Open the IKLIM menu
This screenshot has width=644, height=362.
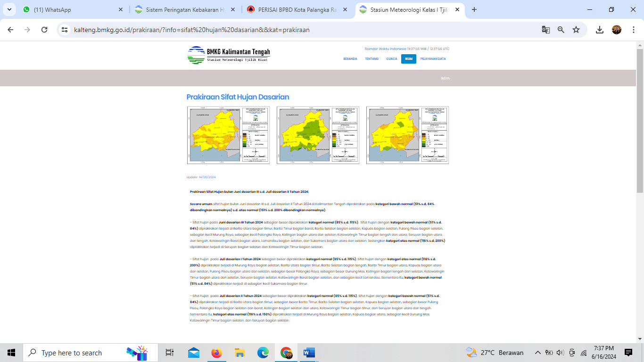(x=409, y=59)
